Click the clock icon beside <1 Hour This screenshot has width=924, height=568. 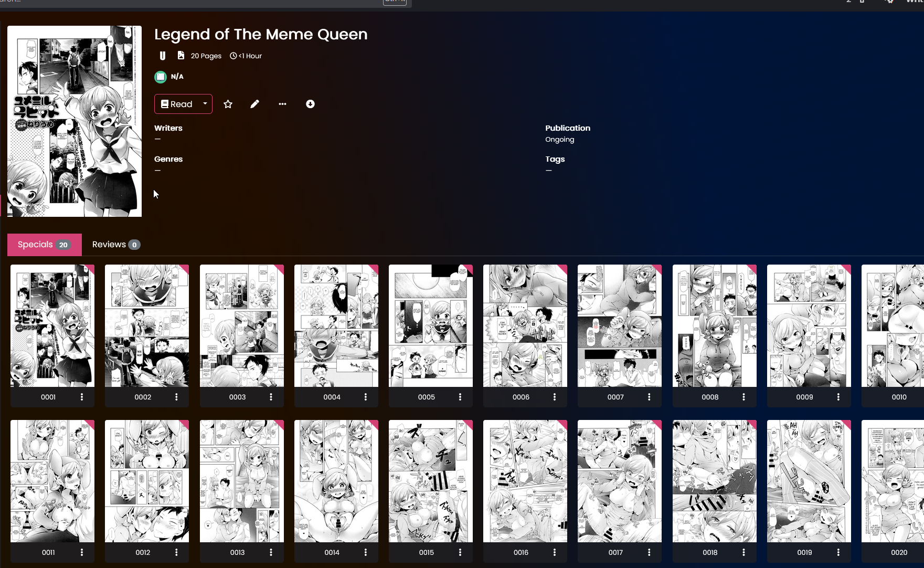click(x=233, y=56)
